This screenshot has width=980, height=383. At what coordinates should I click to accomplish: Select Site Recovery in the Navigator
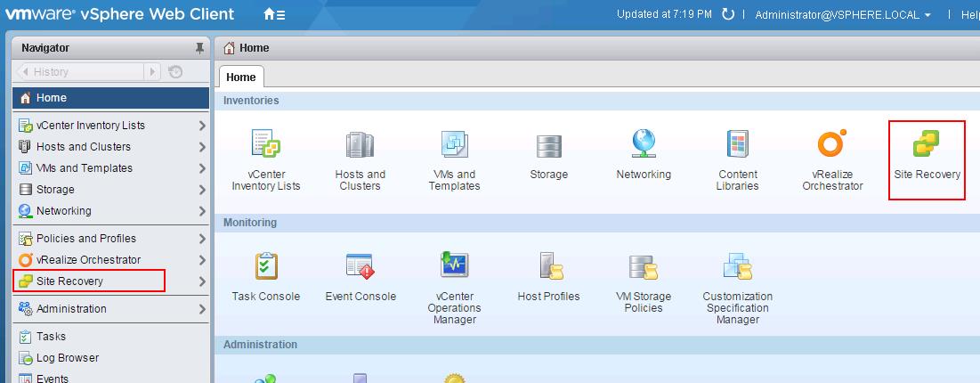[110, 281]
